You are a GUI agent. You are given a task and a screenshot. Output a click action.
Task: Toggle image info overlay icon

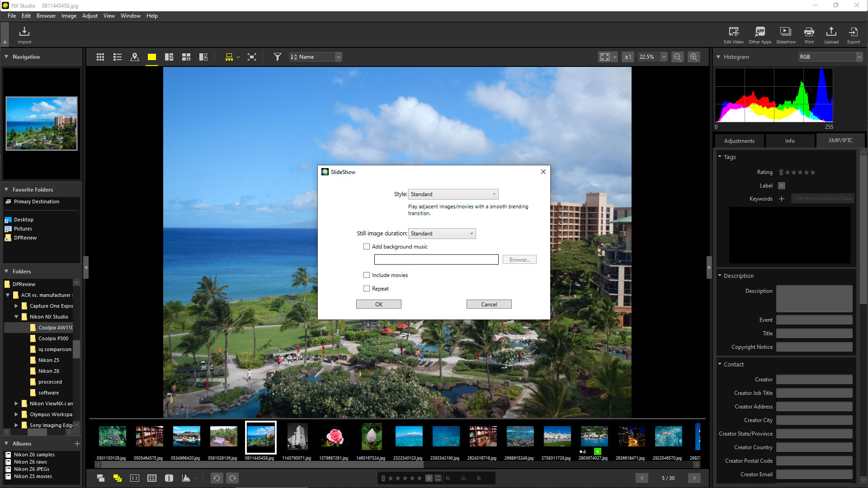(x=169, y=478)
